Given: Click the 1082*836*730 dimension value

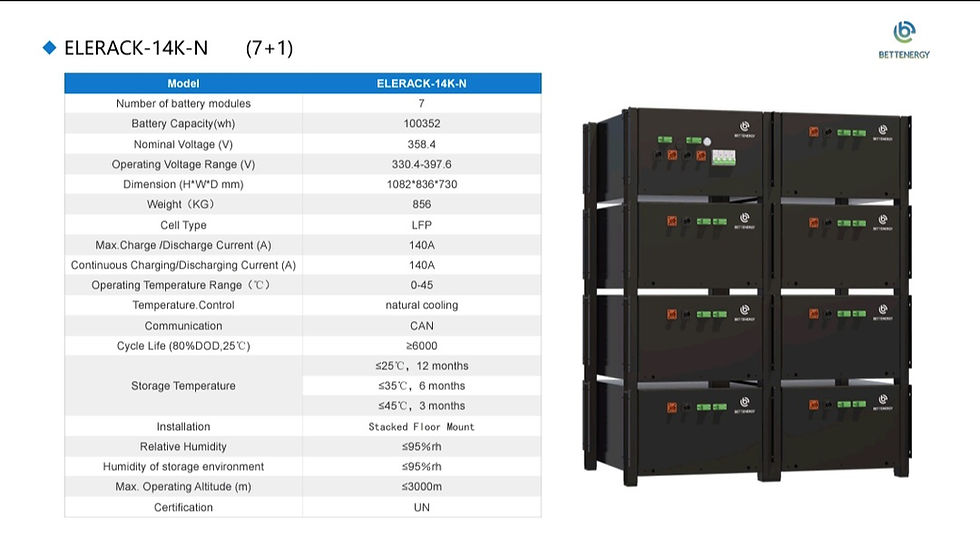Looking at the screenshot, I should [x=422, y=184].
